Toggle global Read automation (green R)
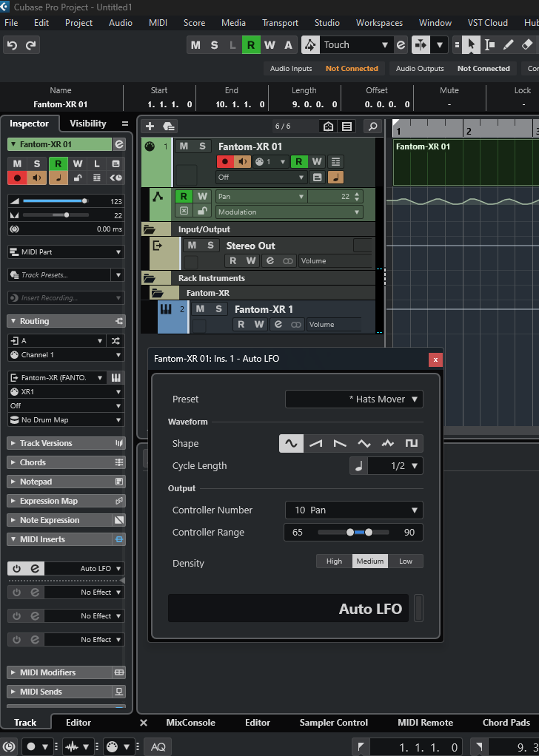This screenshot has height=756, width=539. (251, 45)
